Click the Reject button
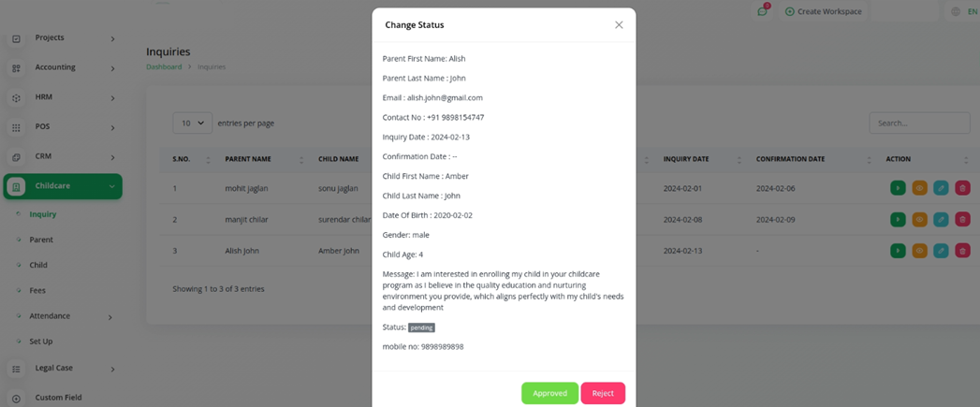 (x=603, y=393)
